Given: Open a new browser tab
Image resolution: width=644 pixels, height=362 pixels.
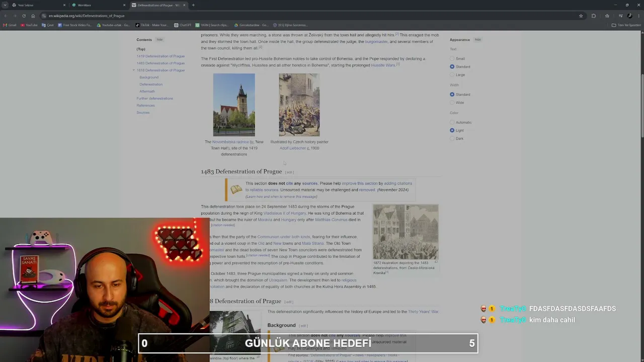Looking at the screenshot, I should [x=193, y=5].
